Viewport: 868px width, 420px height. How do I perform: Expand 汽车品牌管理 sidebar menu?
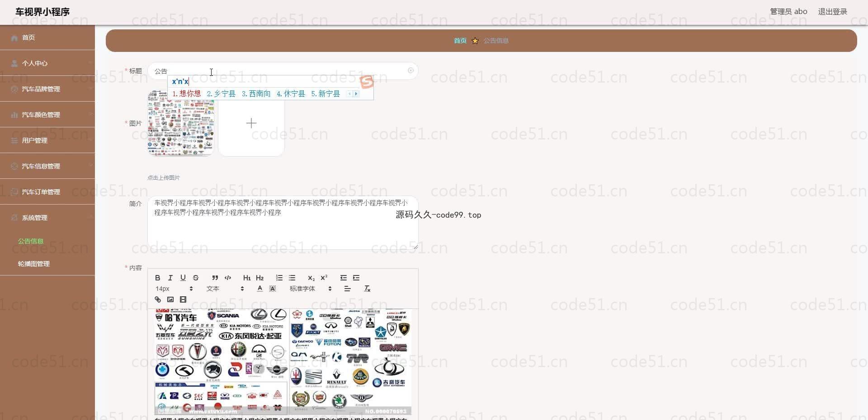click(x=47, y=89)
